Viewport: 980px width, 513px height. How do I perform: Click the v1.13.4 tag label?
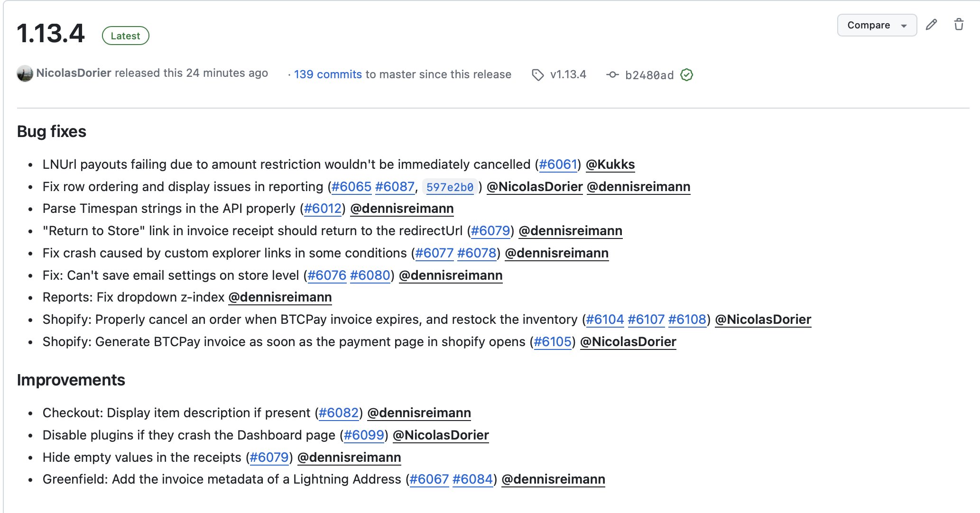pyautogui.click(x=568, y=74)
